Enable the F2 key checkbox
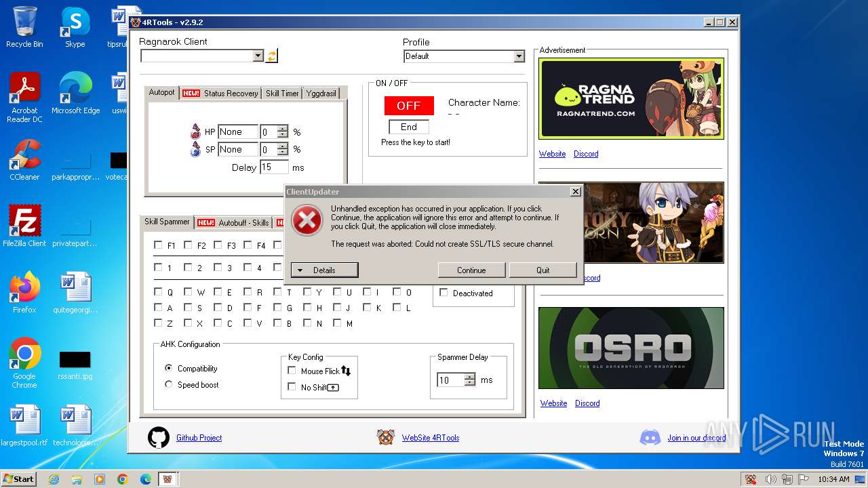 point(188,245)
